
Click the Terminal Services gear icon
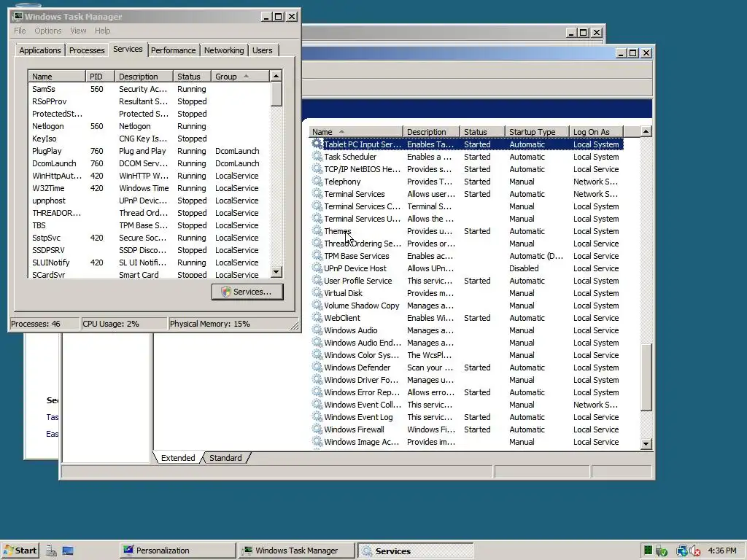pos(317,193)
